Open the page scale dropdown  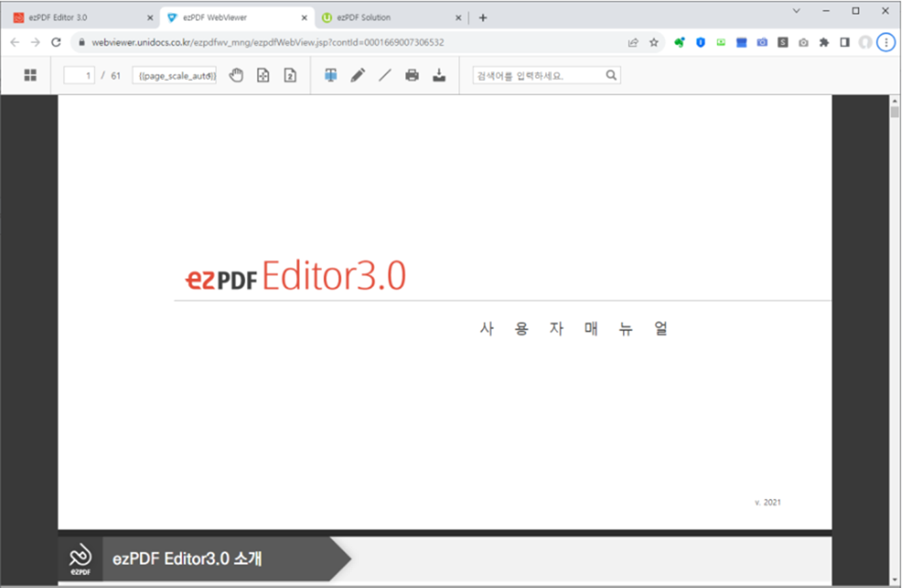click(x=174, y=75)
